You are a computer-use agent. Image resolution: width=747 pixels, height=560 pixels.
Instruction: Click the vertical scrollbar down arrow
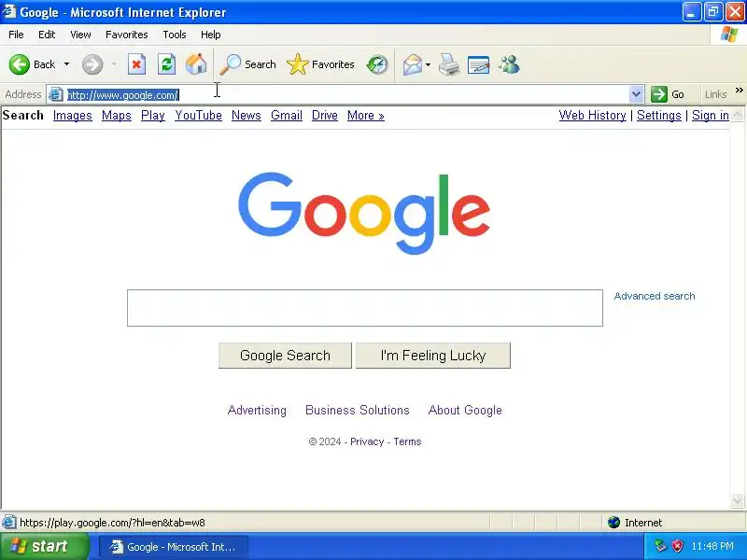[x=737, y=500]
